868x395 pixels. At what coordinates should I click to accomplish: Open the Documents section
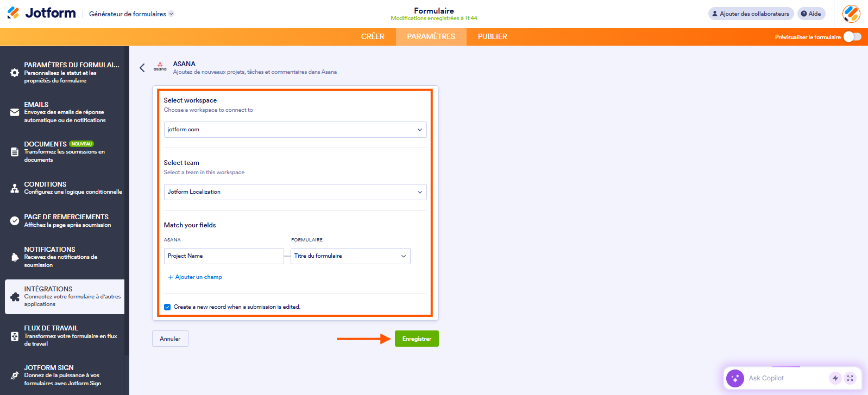(x=65, y=152)
